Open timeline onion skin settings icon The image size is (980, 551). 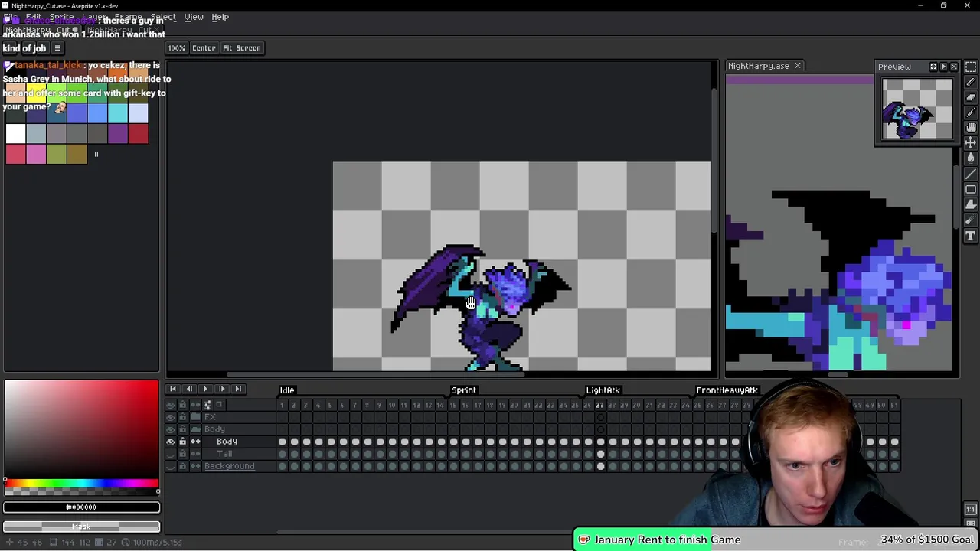[207, 405]
